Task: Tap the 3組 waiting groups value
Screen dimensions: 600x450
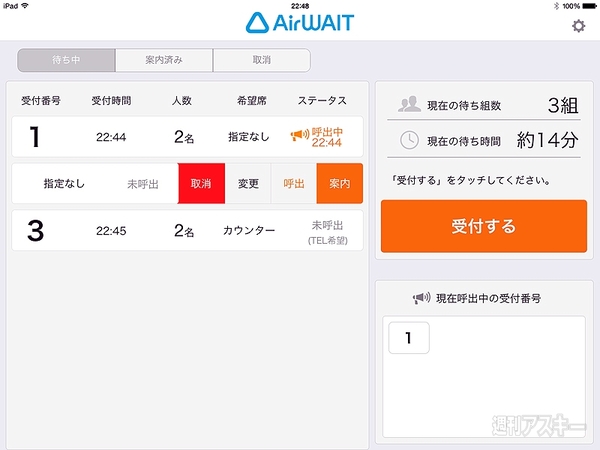Action: [x=563, y=105]
